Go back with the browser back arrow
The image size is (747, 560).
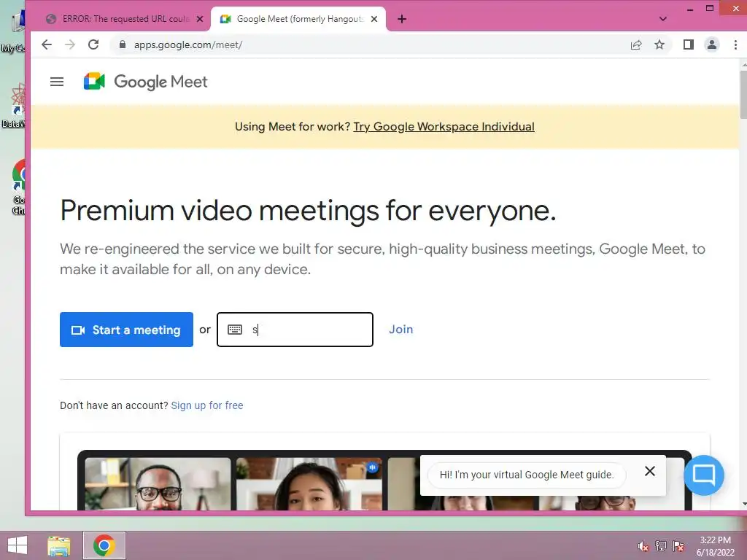(x=46, y=44)
